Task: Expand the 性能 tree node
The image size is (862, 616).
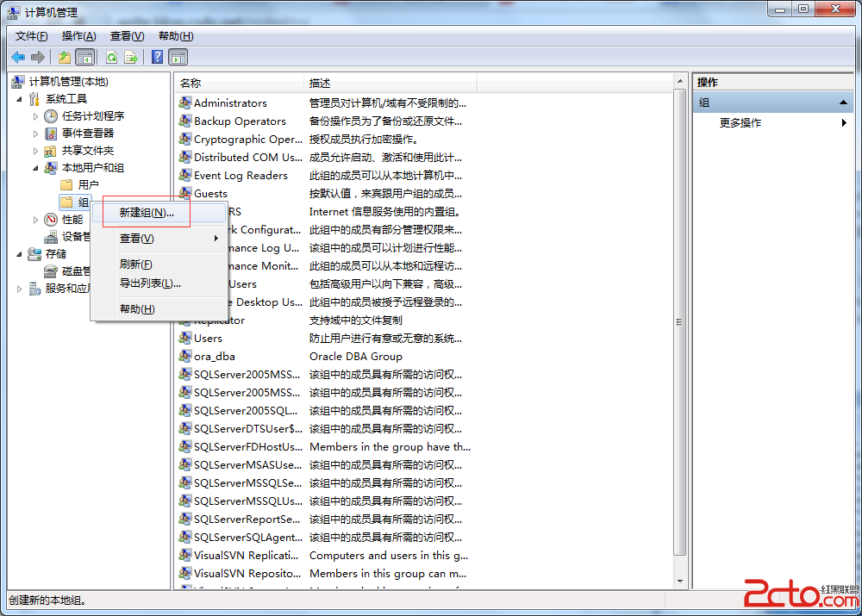Action: click(35, 220)
